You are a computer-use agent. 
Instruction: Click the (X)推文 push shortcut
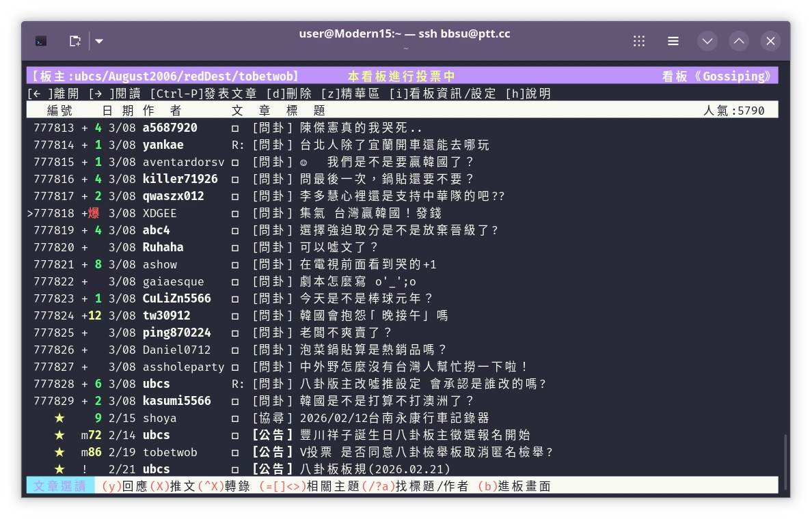click(x=172, y=486)
